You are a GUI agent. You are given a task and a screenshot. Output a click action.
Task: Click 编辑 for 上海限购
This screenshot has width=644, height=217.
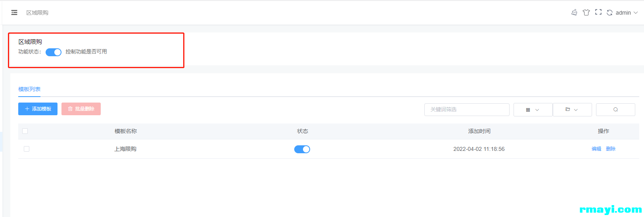(596, 149)
